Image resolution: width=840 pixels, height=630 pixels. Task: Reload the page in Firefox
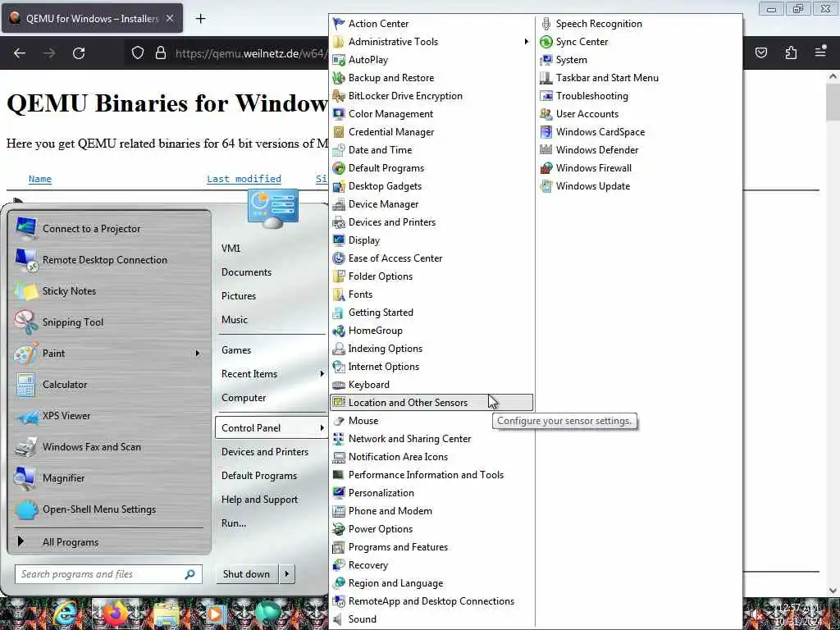pyautogui.click(x=79, y=52)
